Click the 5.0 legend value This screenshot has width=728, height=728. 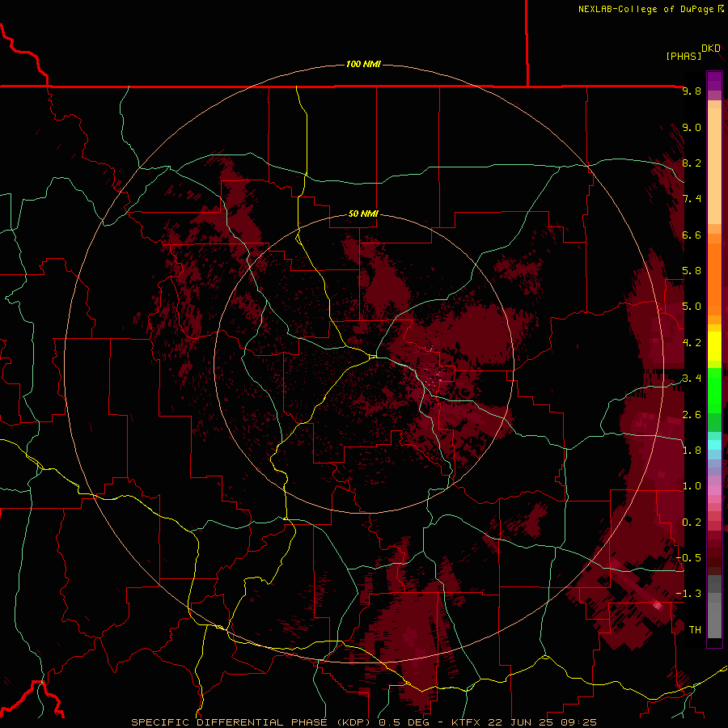pos(692,307)
